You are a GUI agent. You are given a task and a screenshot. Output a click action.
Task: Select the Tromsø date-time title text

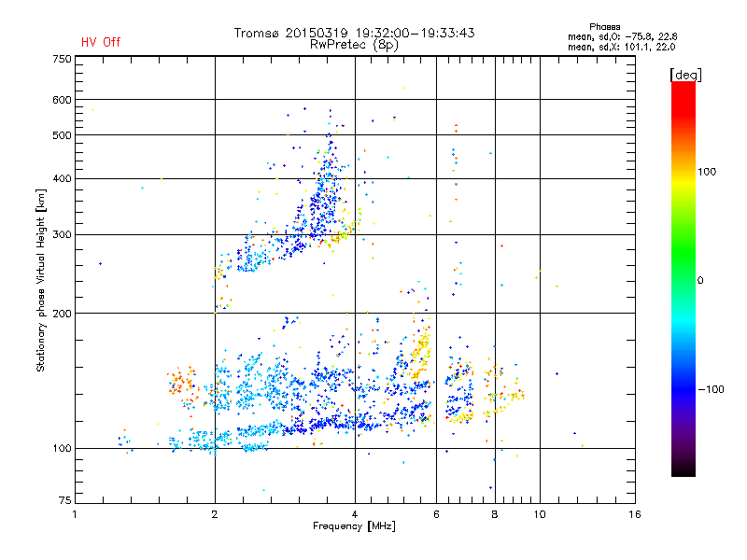(354, 33)
